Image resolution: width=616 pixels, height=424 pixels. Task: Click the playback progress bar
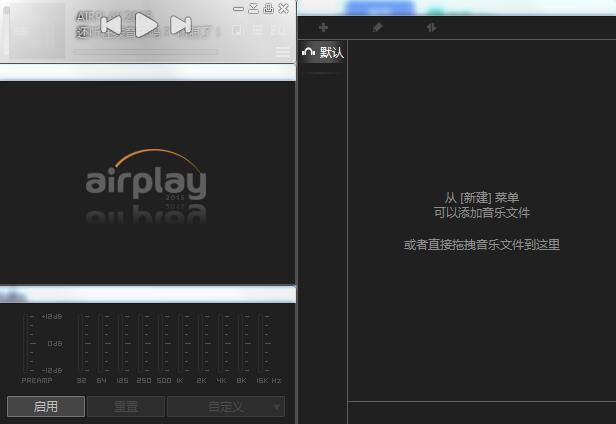(146, 51)
